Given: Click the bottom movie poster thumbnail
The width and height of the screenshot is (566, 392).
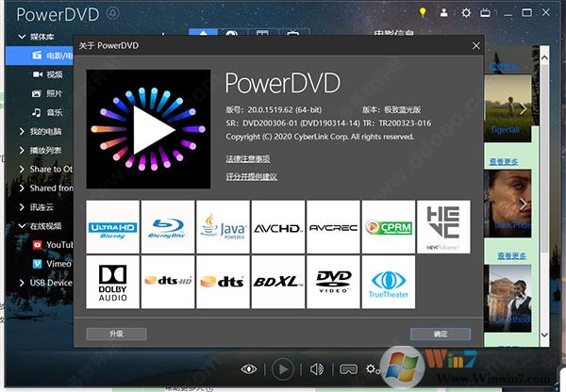Looking at the screenshot, I should point(508,299).
